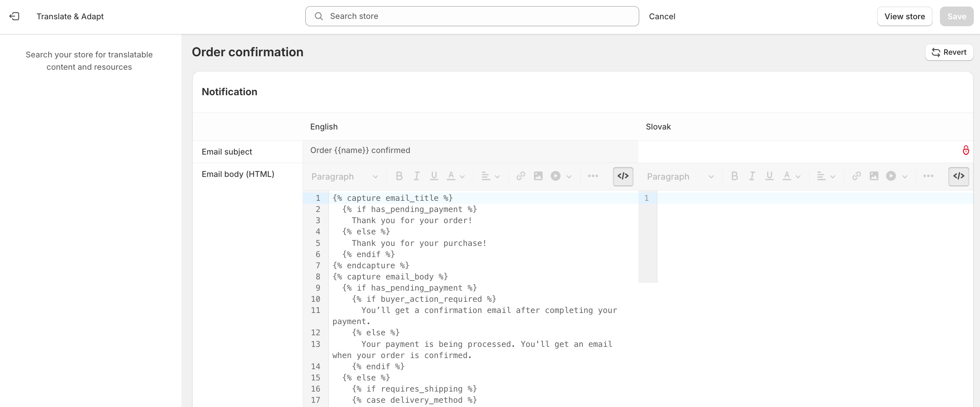Click the Slovak email subject field
This screenshot has height=407, width=980.
click(798, 151)
